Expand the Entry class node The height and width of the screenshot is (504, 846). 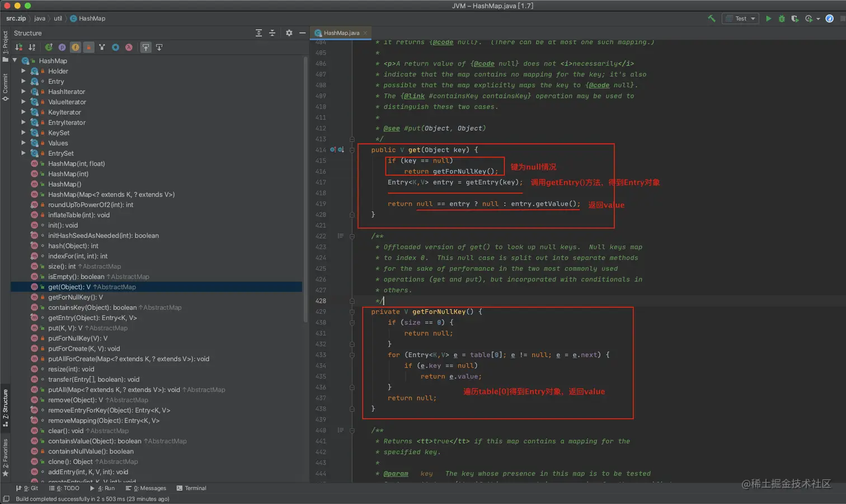pyautogui.click(x=23, y=81)
